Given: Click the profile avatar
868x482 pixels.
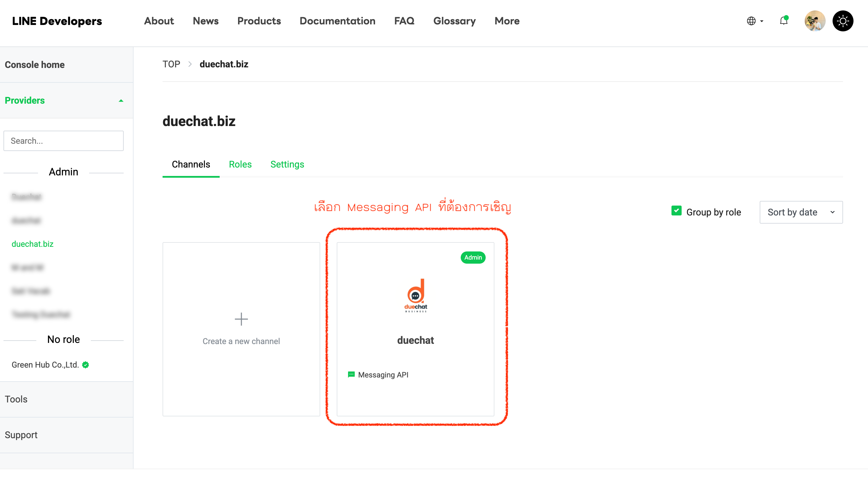Looking at the screenshot, I should (815, 21).
